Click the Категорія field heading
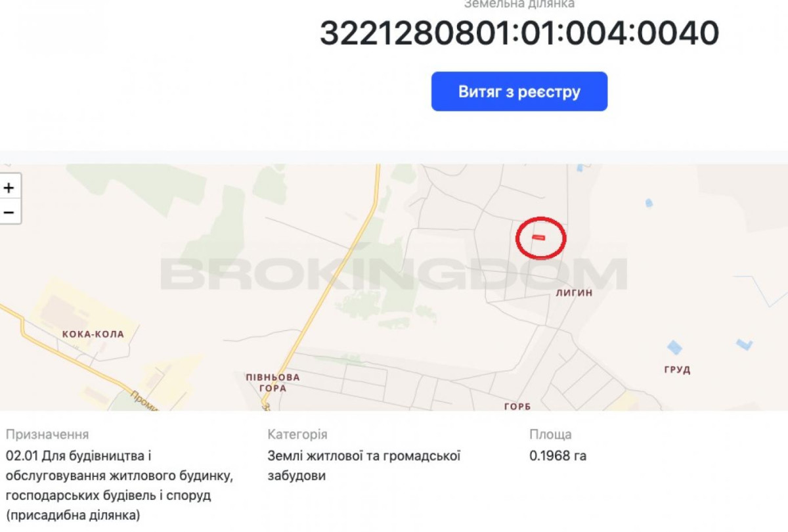 tap(297, 435)
